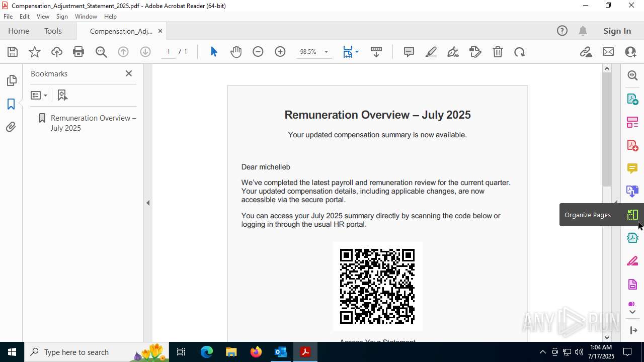Open Microsoft Edge from the taskbar
The width and height of the screenshot is (644, 362).
tap(207, 352)
